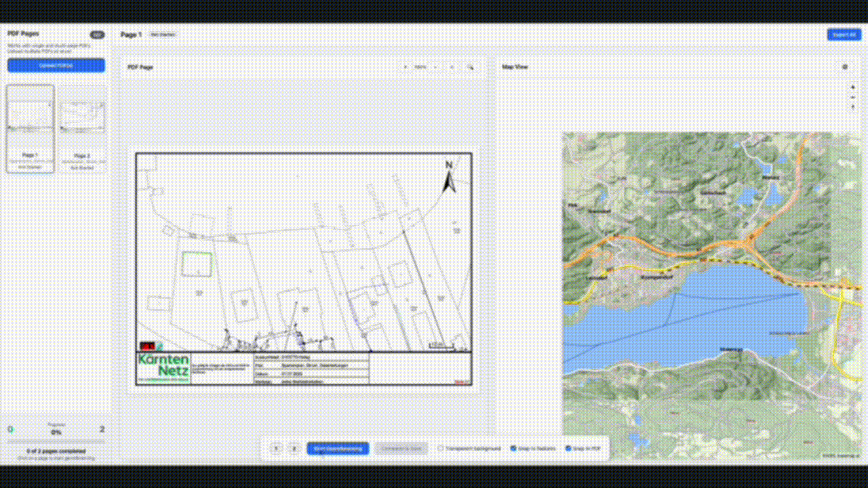
Task: Click the progress bar in the sidebar
Action: pyautogui.click(x=56, y=441)
